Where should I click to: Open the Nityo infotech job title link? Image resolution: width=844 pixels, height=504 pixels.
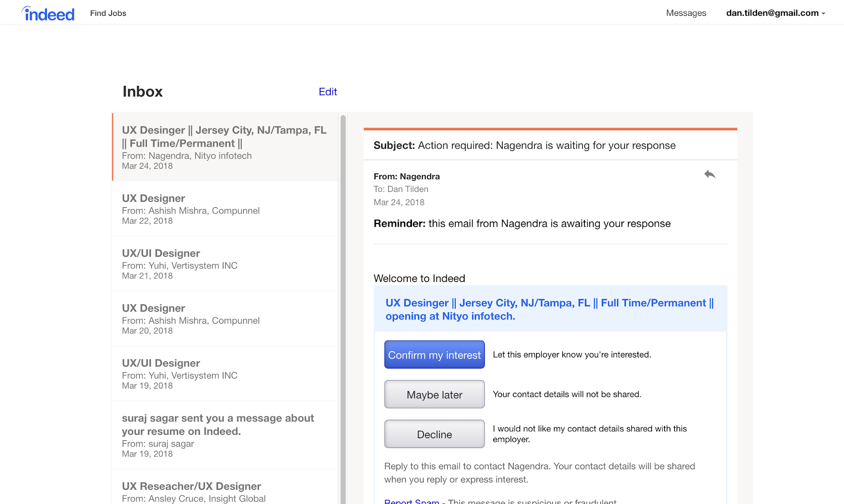(x=549, y=309)
